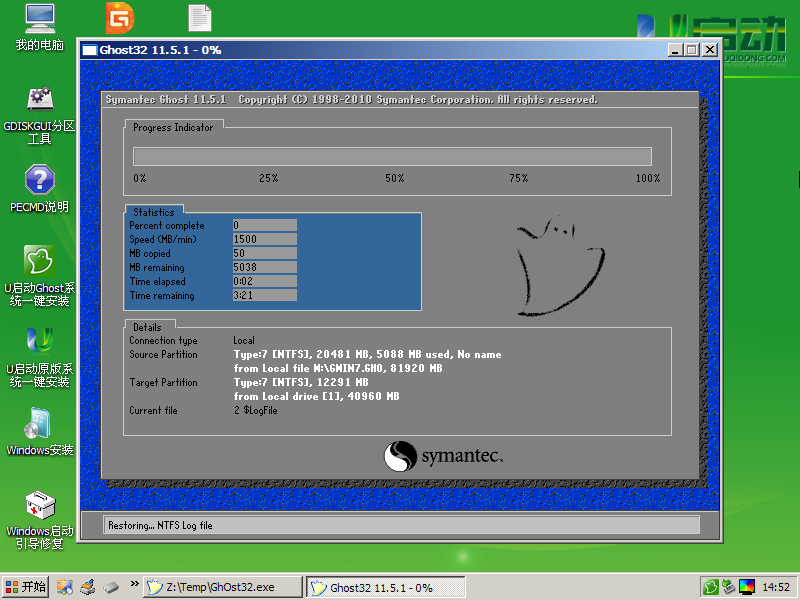This screenshot has width=800, height=600.
Task: Click the first quick launch icon beside 开始
Action: pyautogui.click(x=64, y=587)
